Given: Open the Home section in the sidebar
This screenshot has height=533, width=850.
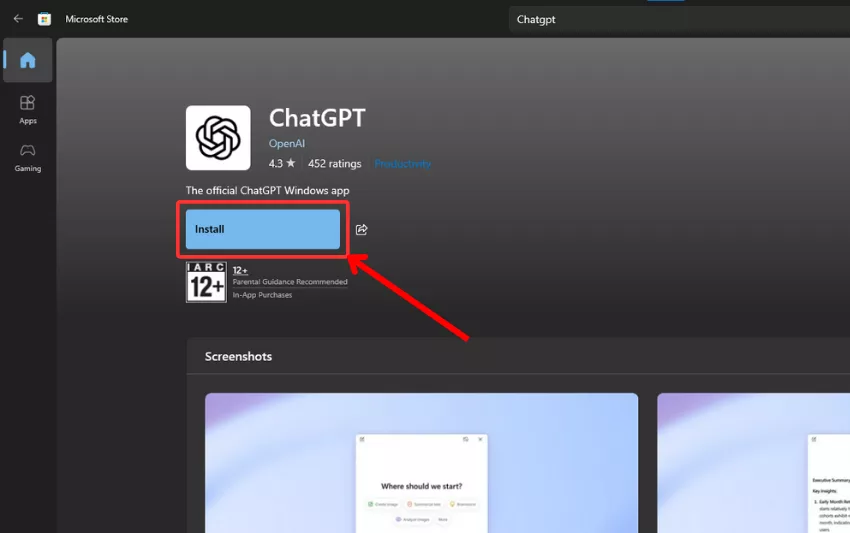Looking at the screenshot, I should point(28,60).
